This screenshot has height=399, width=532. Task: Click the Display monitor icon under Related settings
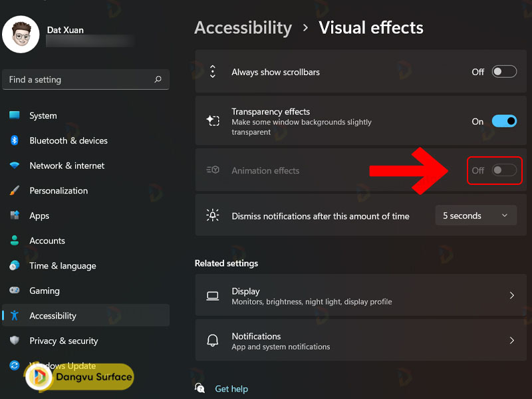pyautogui.click(x=213, y=295)
